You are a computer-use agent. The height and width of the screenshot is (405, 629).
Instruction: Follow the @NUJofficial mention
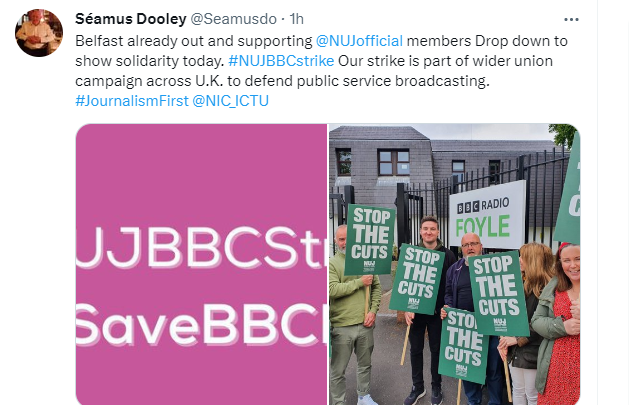(x=359, y=41)
